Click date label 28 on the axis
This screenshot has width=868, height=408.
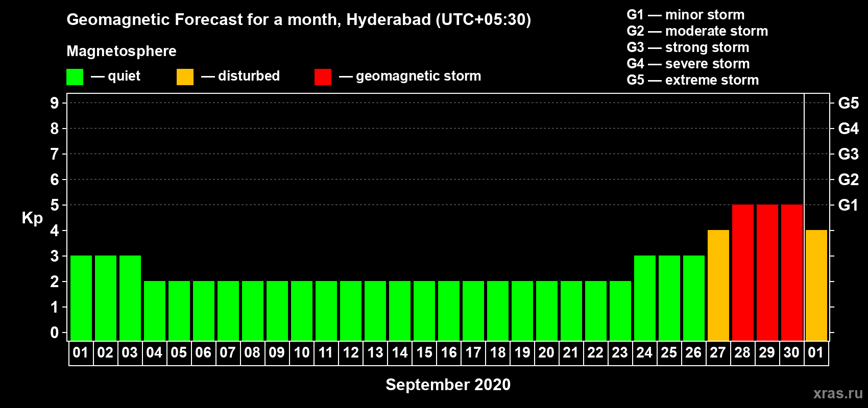[x=742, y=352]
